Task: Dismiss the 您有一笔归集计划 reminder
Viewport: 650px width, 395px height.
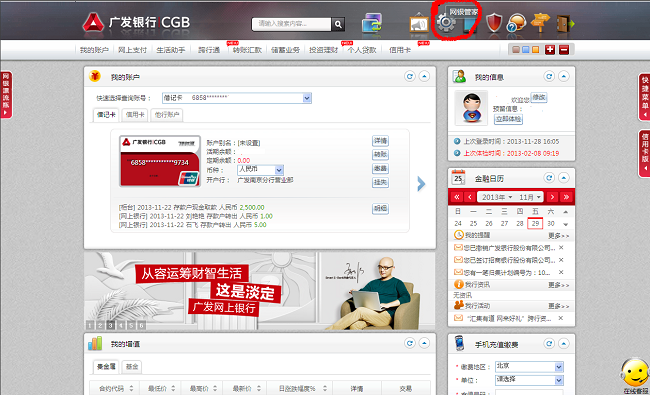Action: pos(561,272)
